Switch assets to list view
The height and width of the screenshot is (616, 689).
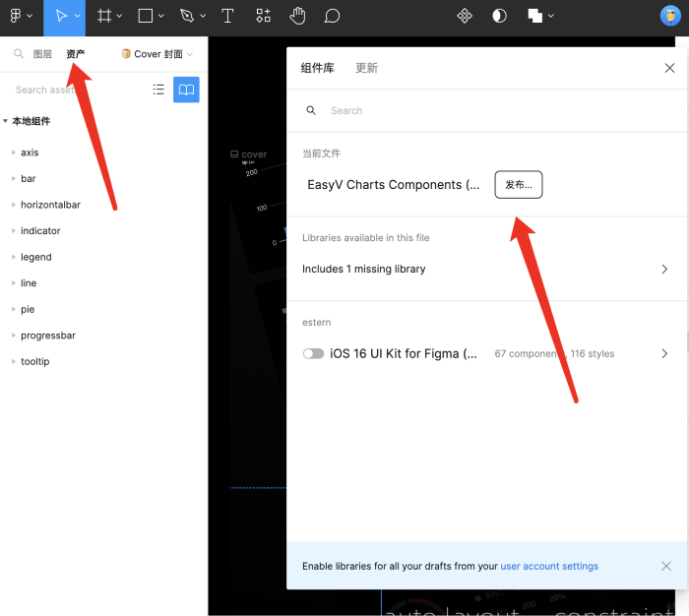tap(158, 90)
